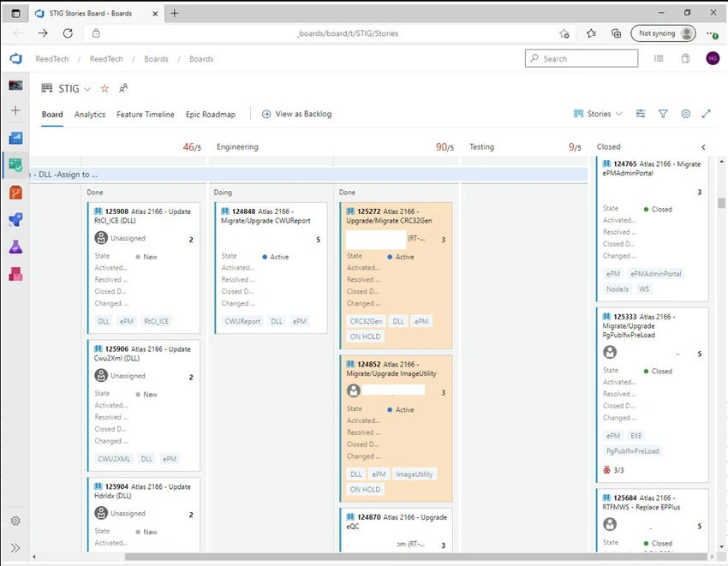This screenshot has height=566, width=728.
Task: Collapse the Closed column chevron
Action: pos(703,147)
